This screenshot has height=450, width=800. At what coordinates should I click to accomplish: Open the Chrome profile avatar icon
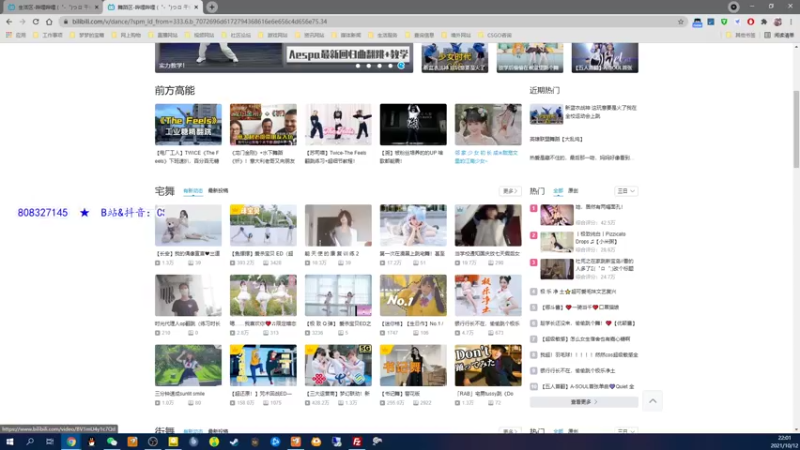pos(778,22)
